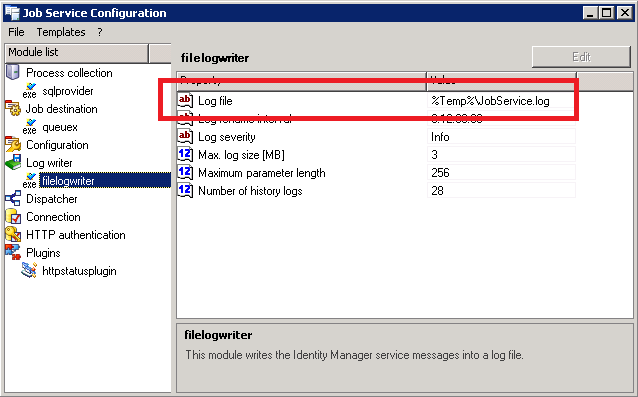Select the queuex exe icon
This screenshot has width=638, height=397.
[x=30, y=127]
